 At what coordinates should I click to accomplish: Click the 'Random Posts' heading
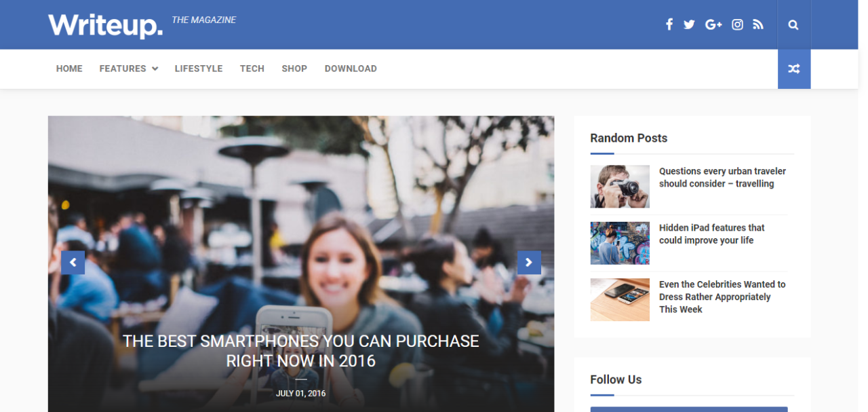point(629,138)
